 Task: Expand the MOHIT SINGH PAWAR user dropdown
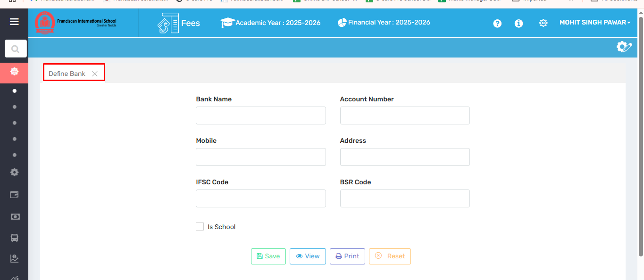click(595, 22)
